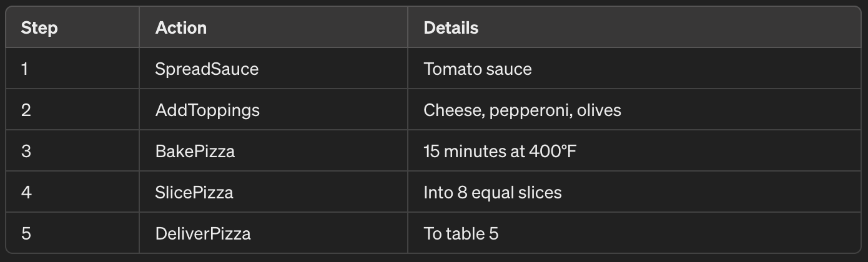Click the 15 minutes at 400°F cell
This screenshot has height=262, width=868.
pos(500,151)
